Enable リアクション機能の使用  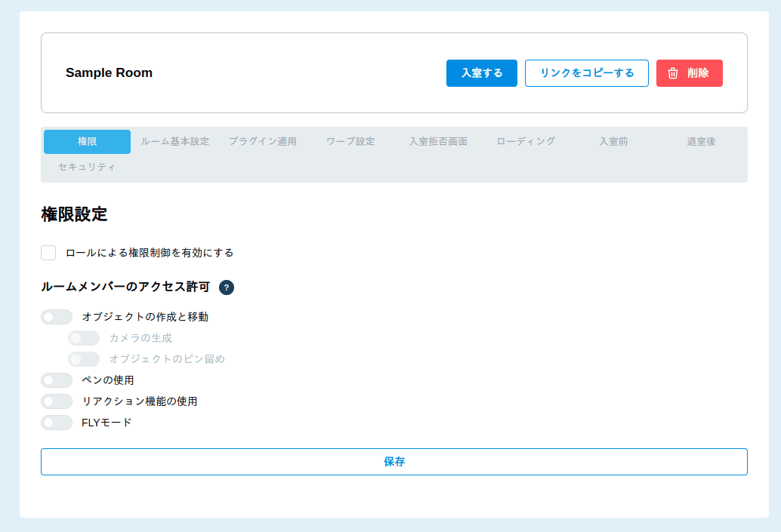[57, 401]
